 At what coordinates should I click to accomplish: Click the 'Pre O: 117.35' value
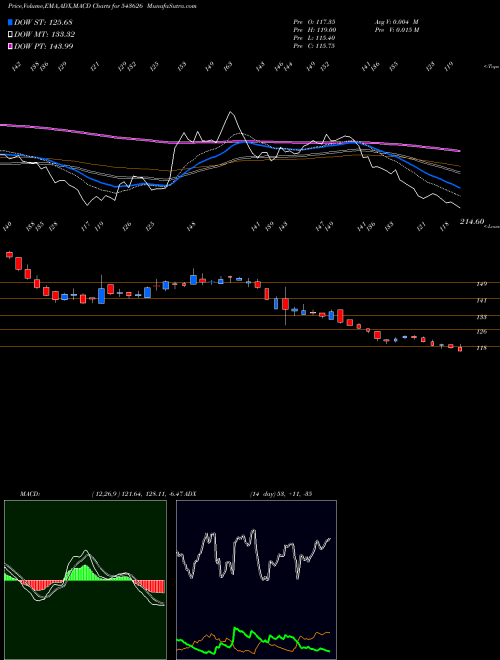point(314,22)
